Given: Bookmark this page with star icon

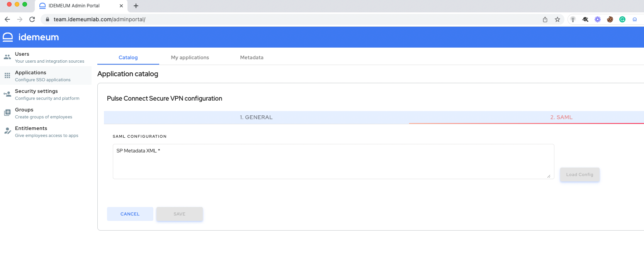Looking at the screenshot, I should 557,19.
